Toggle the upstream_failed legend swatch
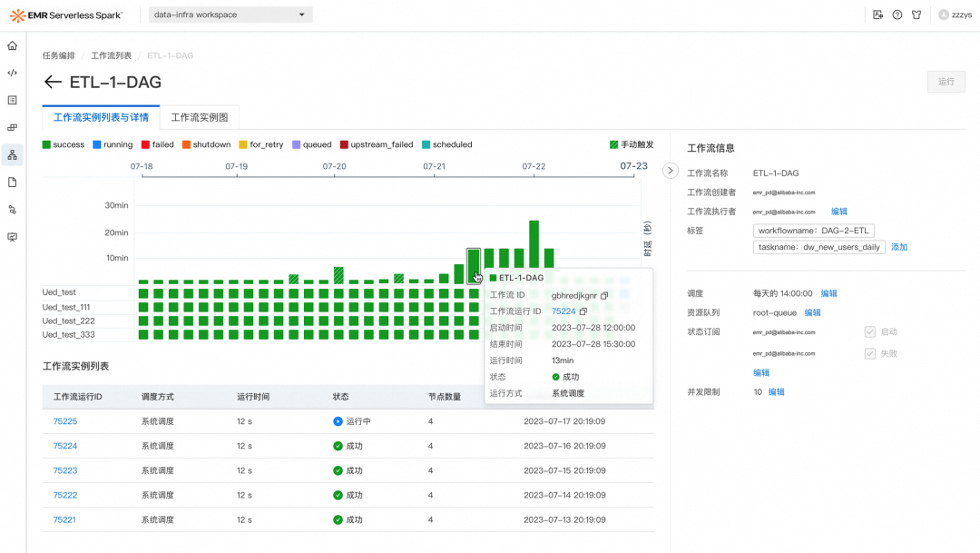980x553 pixels. point(344,144)
